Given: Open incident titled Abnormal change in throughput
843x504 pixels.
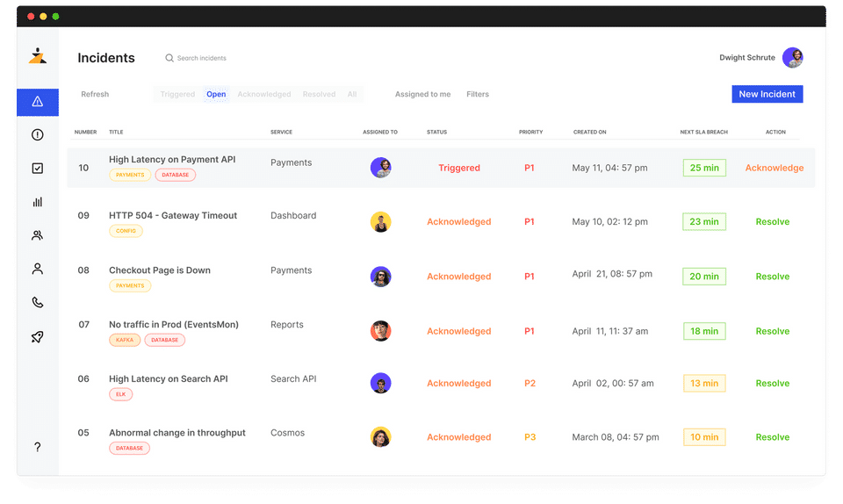Looking at the screenshot, I should click(x=177, y=433).
